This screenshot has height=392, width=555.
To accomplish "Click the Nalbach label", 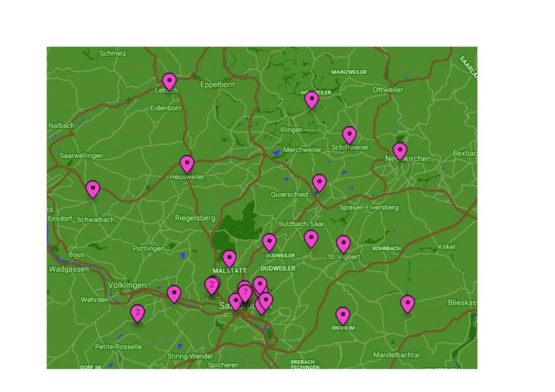I will (62, 126).
